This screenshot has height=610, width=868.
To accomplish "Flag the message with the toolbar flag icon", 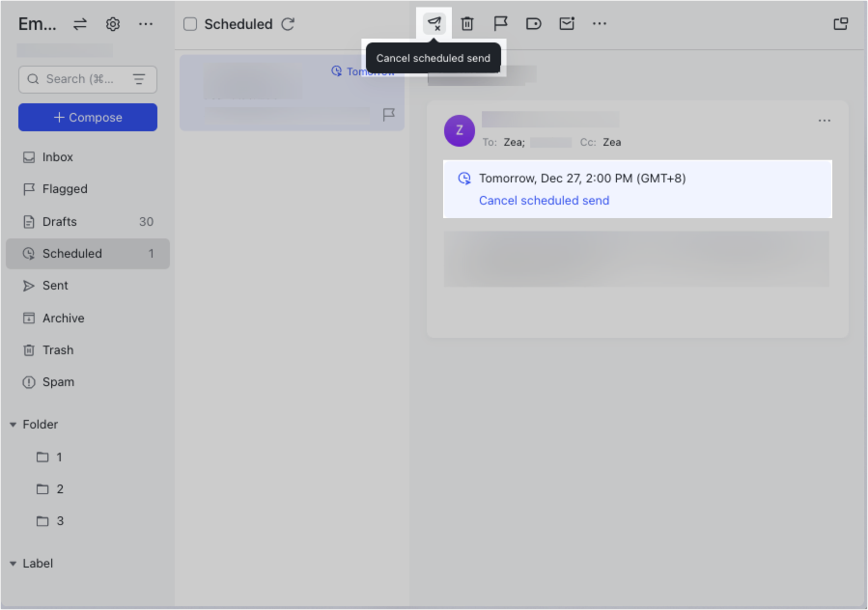I will pyautogui.click(x=501, y=23).
